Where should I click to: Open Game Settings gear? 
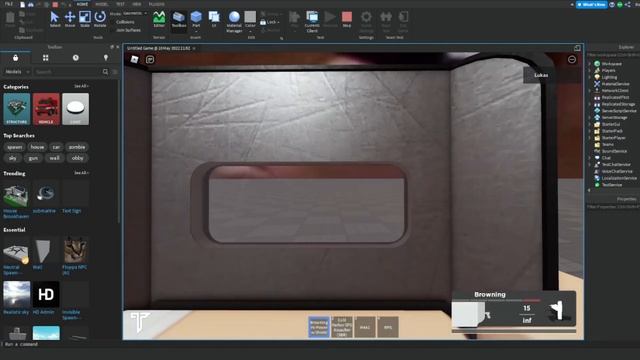coord(366,21)
